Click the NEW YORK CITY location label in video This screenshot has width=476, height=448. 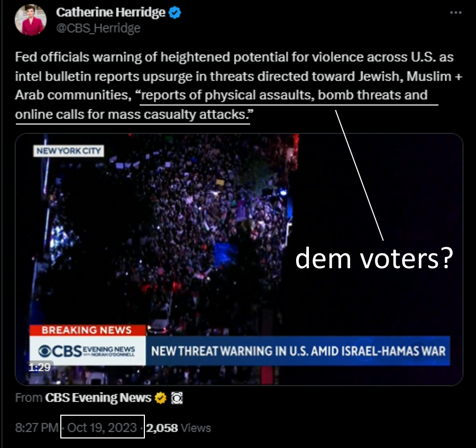click(69, 151)
